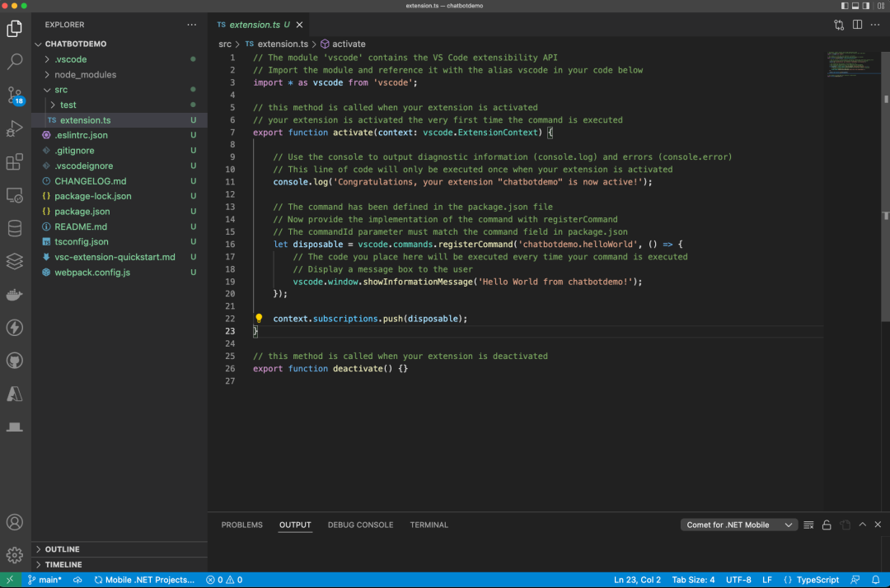The width and height of the screenshot is (890, 588).
Task: Click Ln 23, Col 2 position indicator
Action: coord(637,580)
